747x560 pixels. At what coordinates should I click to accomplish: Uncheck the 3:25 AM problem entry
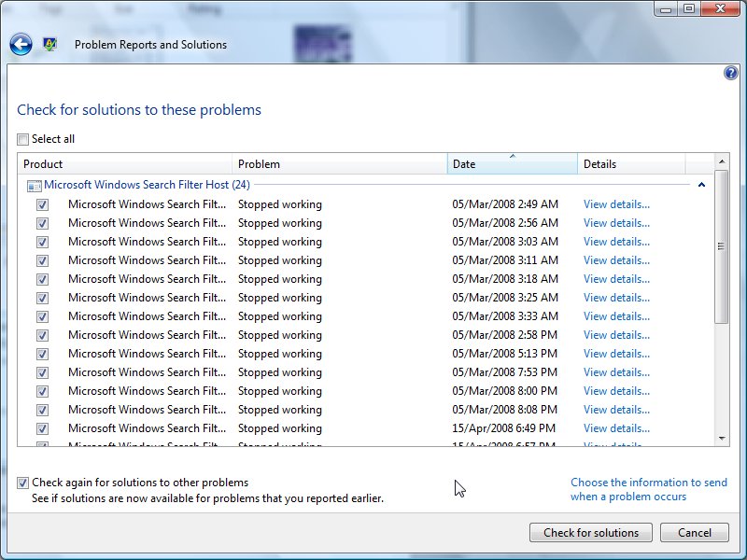click(42, 298)
